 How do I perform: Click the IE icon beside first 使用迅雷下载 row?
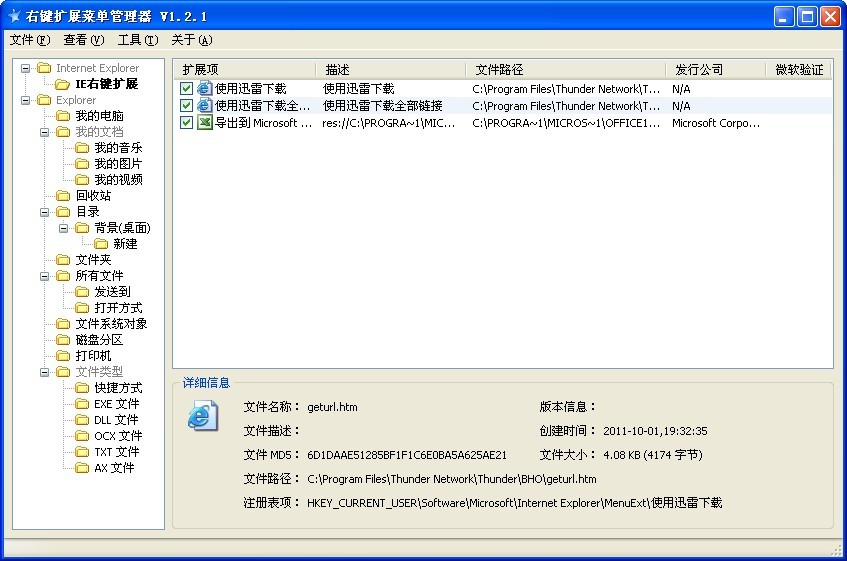pos(204,89)
